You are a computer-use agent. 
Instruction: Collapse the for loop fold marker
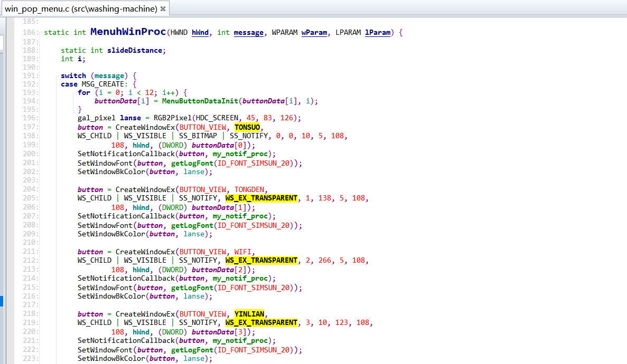coord(74,93)
